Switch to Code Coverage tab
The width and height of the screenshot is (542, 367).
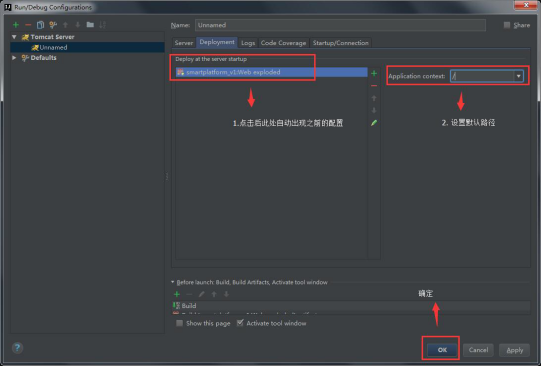pos(283,43)
